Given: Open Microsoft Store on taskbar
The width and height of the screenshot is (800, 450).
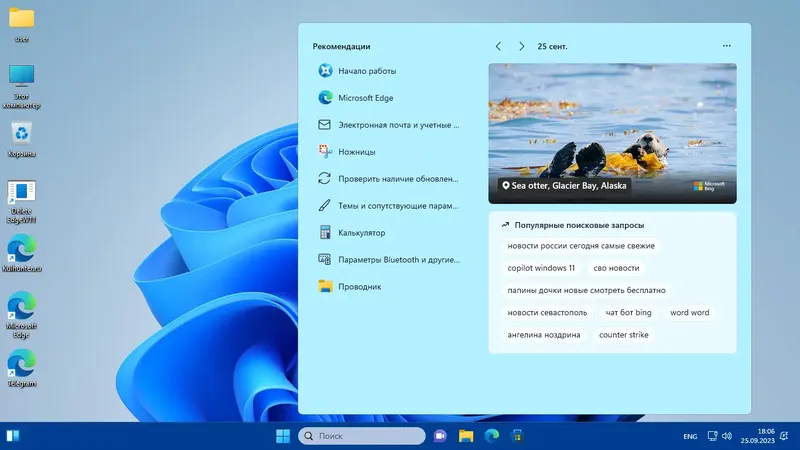Looking at the screenshot, I should coord(517,436).
